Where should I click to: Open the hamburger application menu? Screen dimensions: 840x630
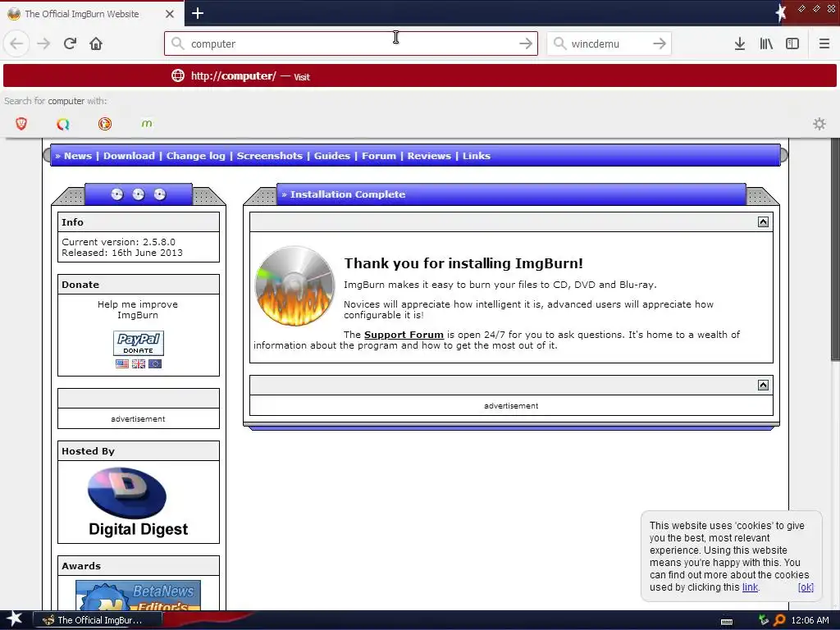coord(824,43)
